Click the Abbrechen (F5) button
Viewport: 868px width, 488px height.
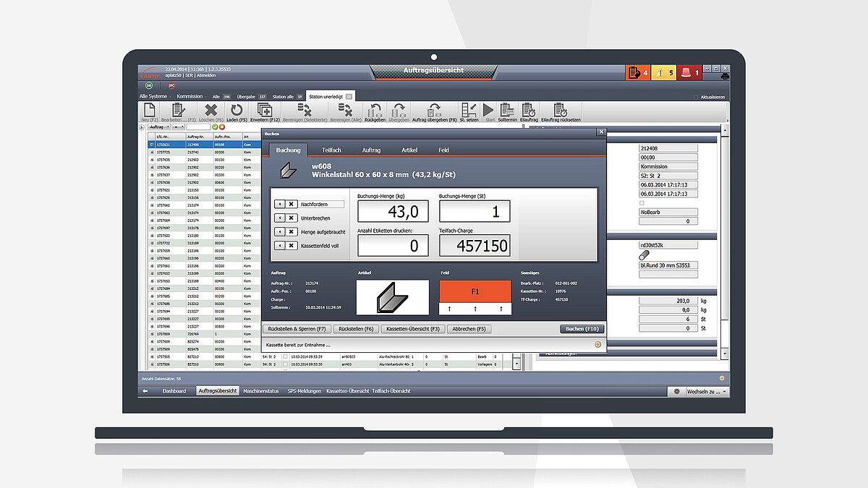469,329
